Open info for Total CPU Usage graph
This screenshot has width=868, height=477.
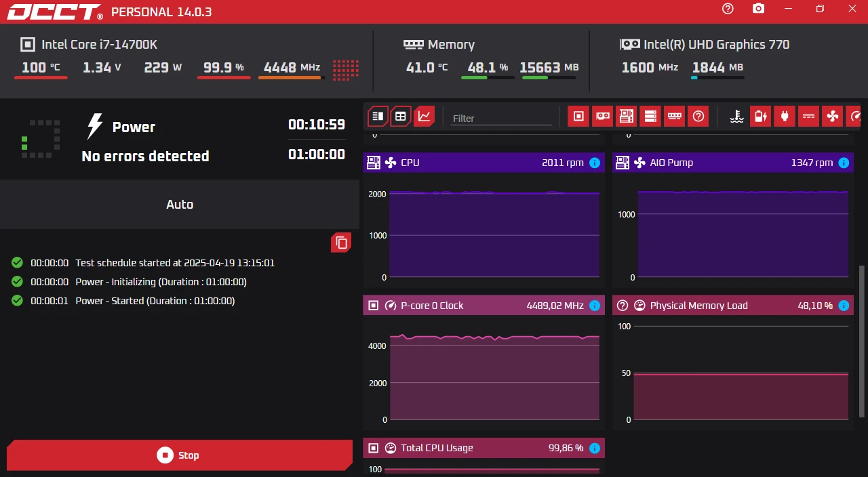pyautogui.click(x=595, y=448)
